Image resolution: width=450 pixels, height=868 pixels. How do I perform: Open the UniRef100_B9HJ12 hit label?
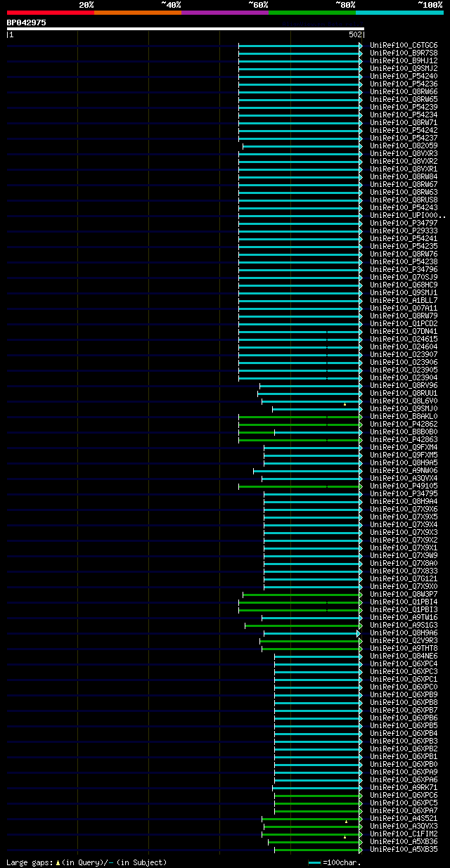[404, 60]
